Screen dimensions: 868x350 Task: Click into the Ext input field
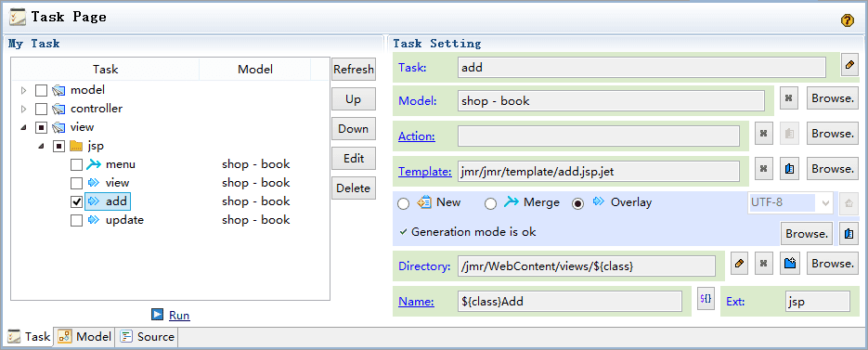pyautogui.click(x=817, y=302)
